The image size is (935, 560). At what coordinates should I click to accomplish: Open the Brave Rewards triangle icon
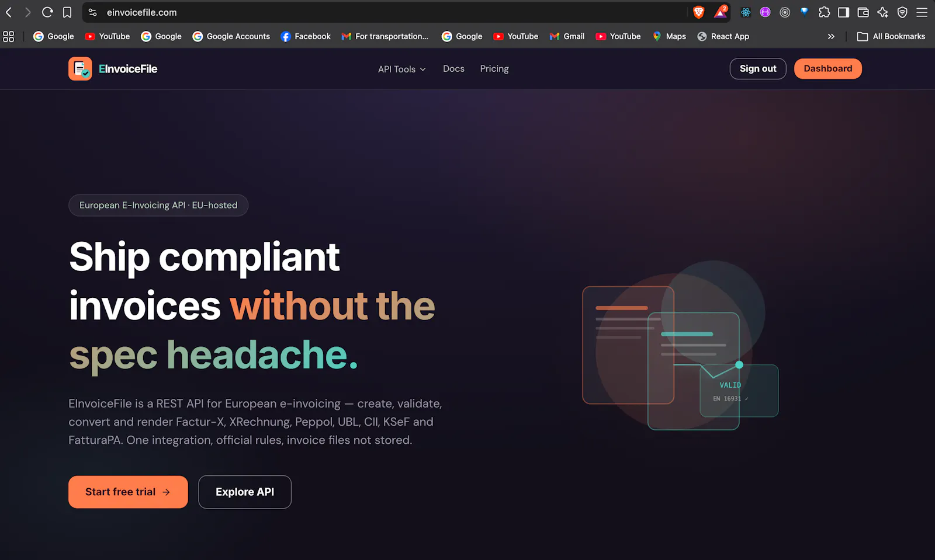point(721,12)
